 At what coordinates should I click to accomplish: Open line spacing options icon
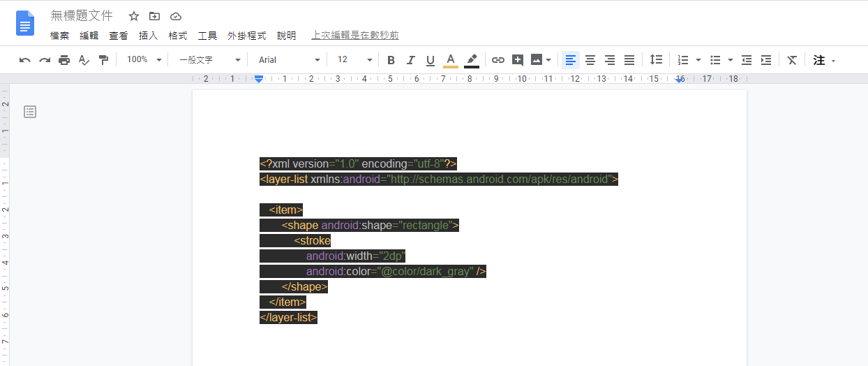pyautogui.click(x=656, y=60)
